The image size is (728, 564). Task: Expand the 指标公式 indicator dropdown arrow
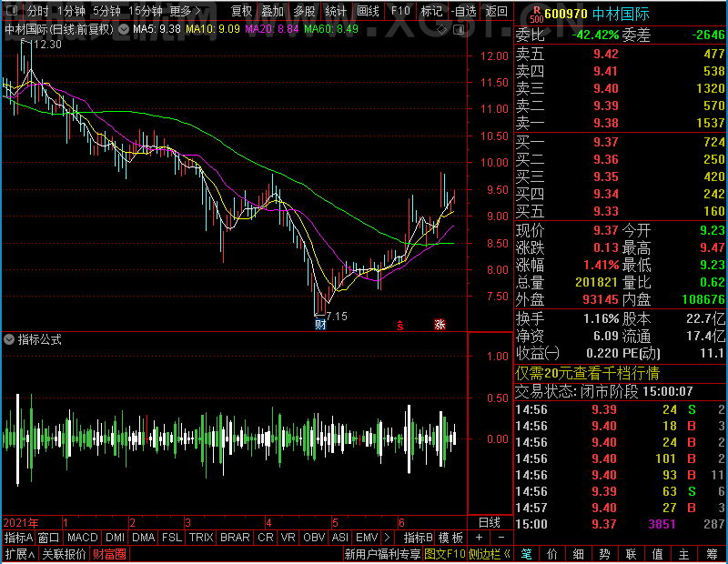click(x=9, y=340)
